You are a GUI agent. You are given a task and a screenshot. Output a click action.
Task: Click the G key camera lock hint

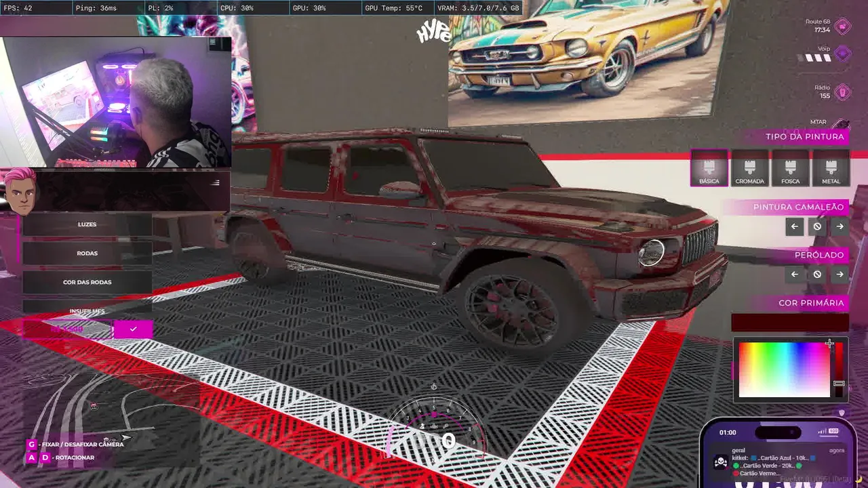point(31,444)
